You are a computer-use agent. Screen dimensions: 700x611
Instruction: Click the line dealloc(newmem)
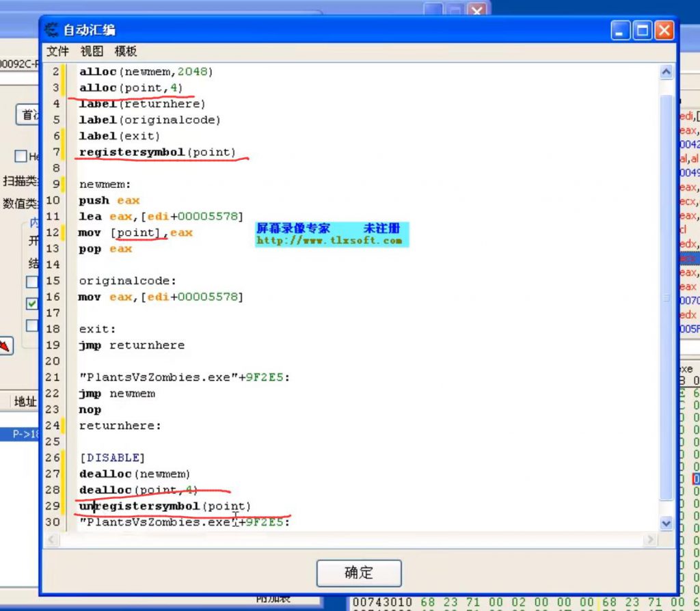pos(135,474)
